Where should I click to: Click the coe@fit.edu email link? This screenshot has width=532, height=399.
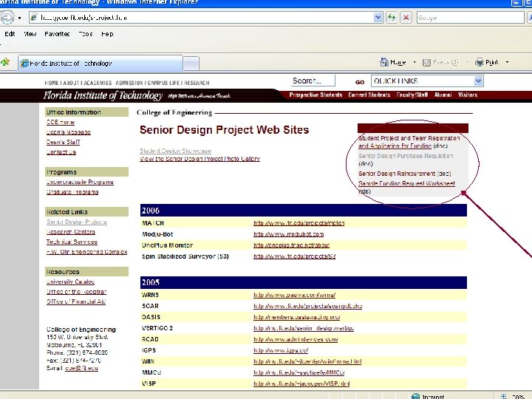point(81,368)
